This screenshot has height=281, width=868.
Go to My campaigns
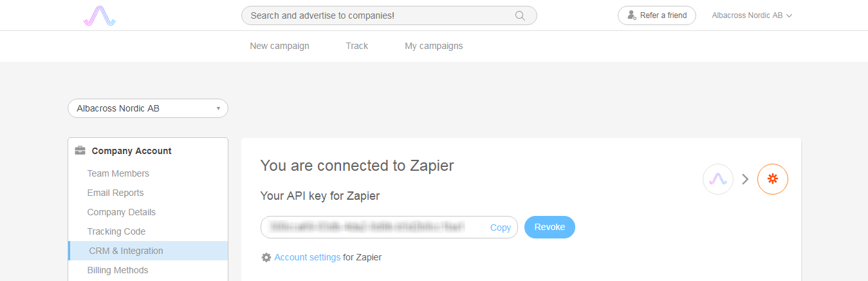434,46
